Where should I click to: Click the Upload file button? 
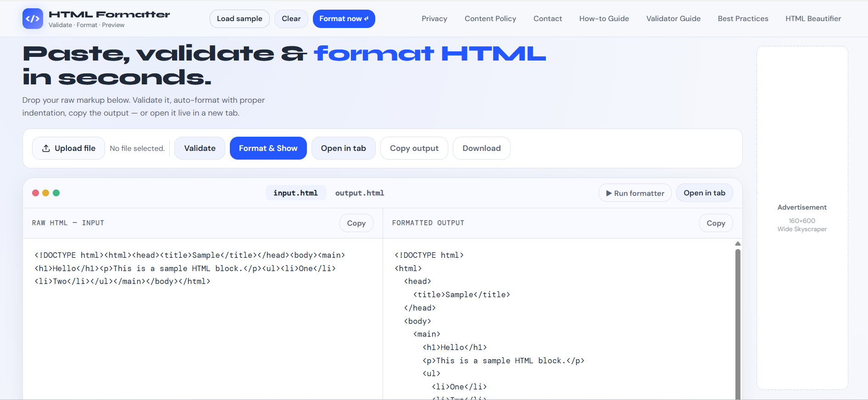69,148
